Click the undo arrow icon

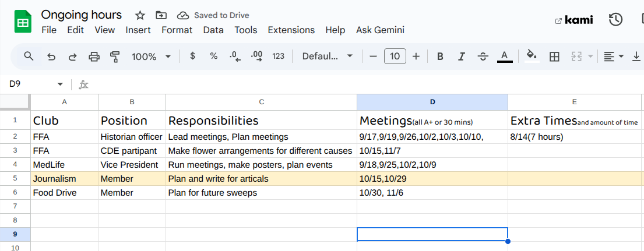pyautogui.click(x=51, y=56)
